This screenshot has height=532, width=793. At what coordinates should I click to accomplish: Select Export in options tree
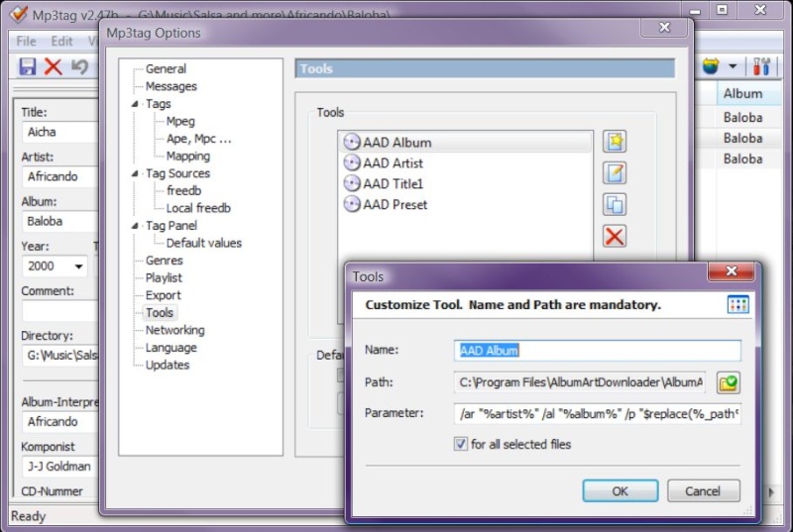[163, 295]
